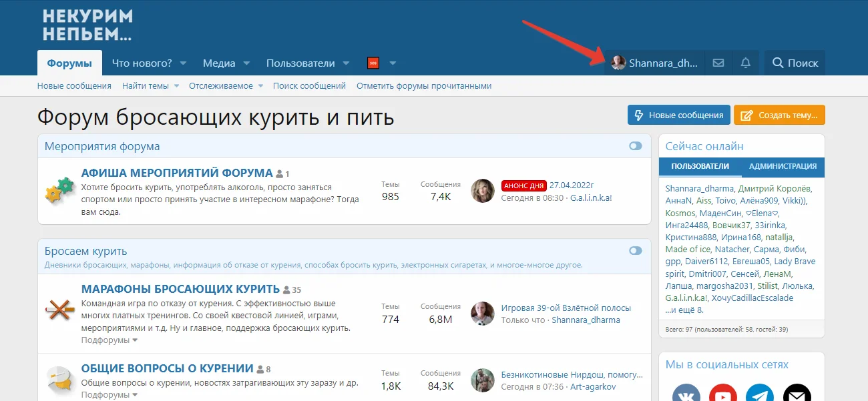The height and width of the screenshot is (401, 868).
Task: Open the Бросаем курить category heading
Action: click(x=85, y=251)
